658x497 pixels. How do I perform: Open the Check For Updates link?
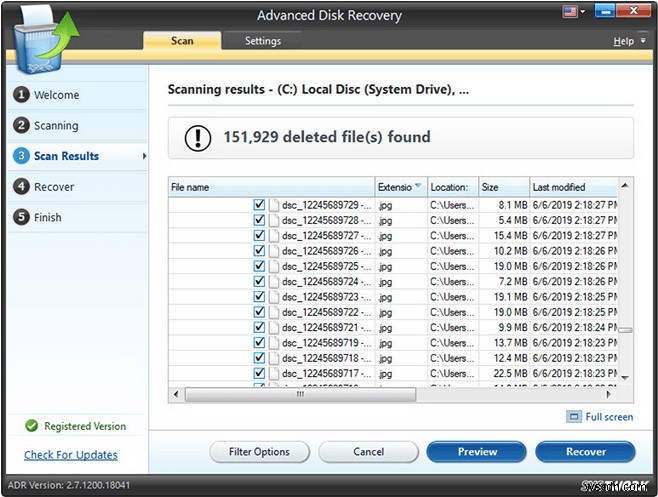point(70,455)
